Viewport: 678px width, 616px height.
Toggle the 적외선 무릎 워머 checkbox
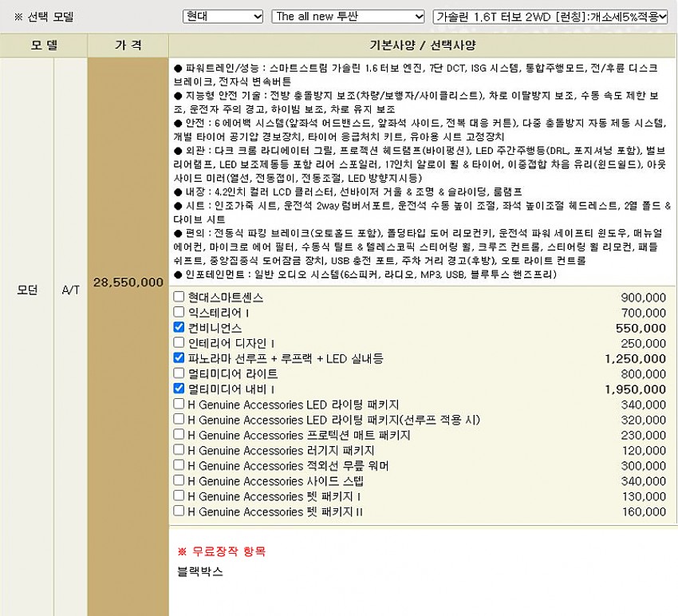[179, 465]
